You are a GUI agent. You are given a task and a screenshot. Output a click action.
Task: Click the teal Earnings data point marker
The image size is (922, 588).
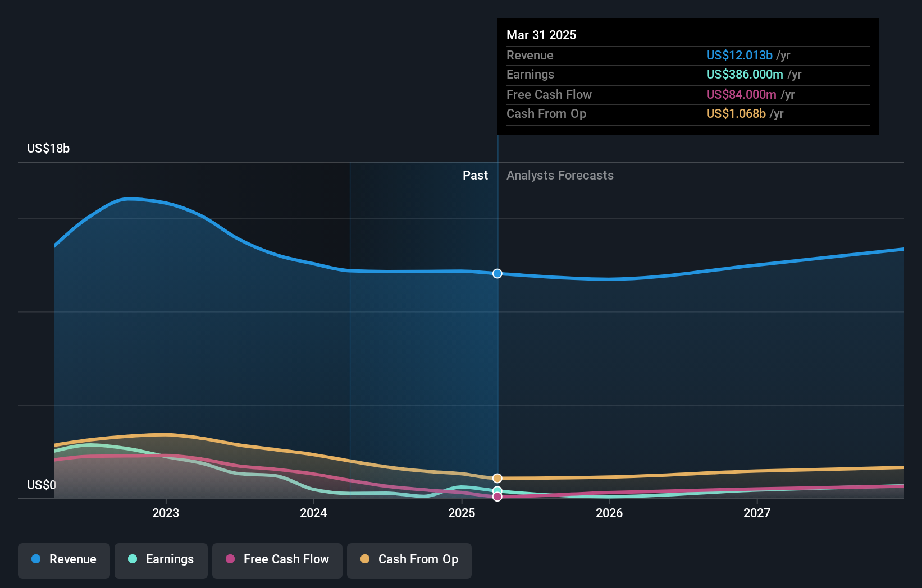click(497, 491)
